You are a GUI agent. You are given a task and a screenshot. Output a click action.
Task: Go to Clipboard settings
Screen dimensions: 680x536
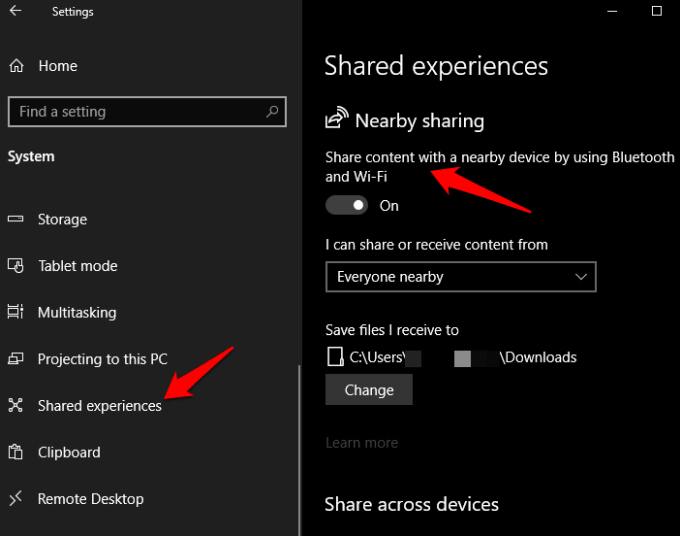(x=69, y=452)
